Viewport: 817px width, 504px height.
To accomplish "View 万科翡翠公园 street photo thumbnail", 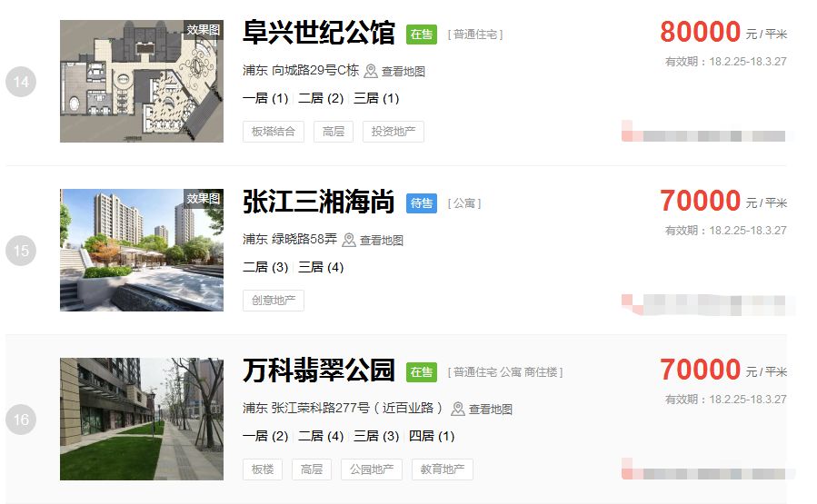I will 142,420.
